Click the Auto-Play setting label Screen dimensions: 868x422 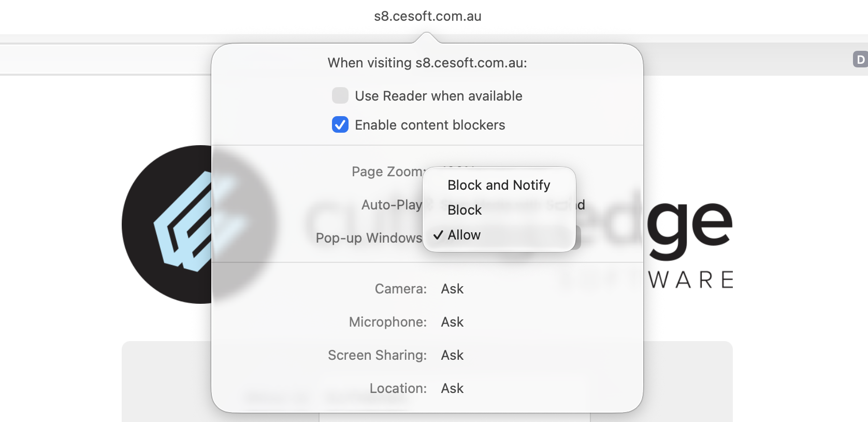392,205
